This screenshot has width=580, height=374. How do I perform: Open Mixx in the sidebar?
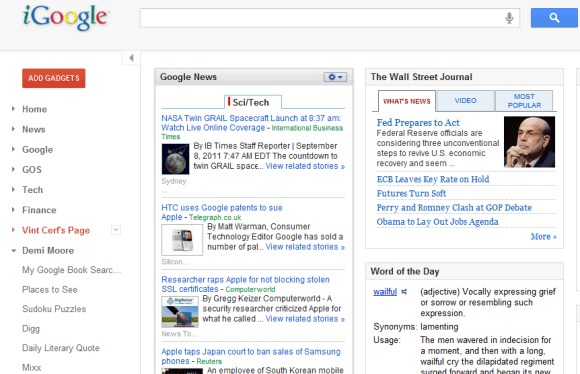tap(31, 367)
